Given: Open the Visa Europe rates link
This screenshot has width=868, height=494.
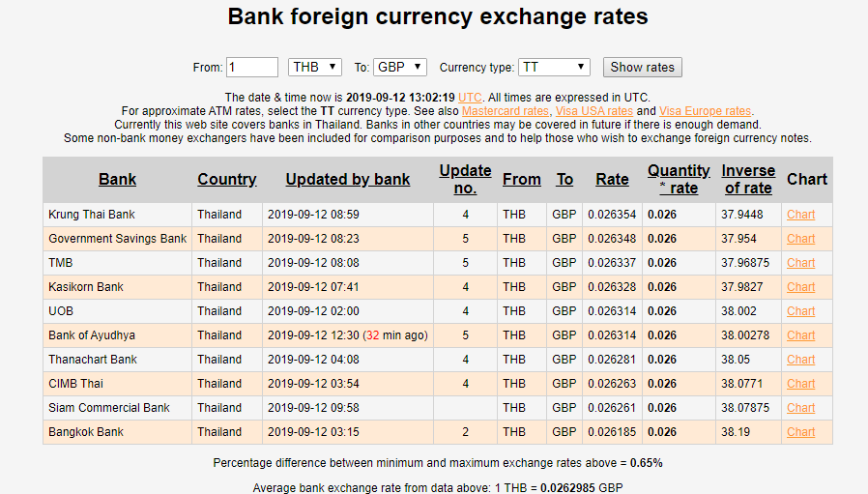Looking at the screenshot, I should (705, 111).
